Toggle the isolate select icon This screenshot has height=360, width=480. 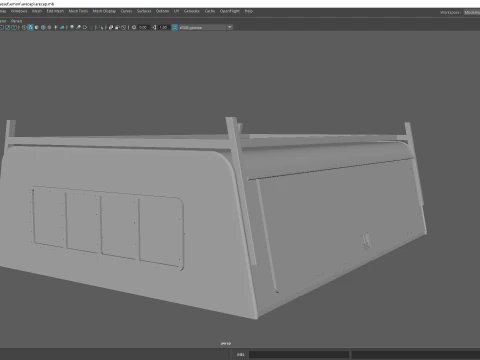click(x=101, y=27)
